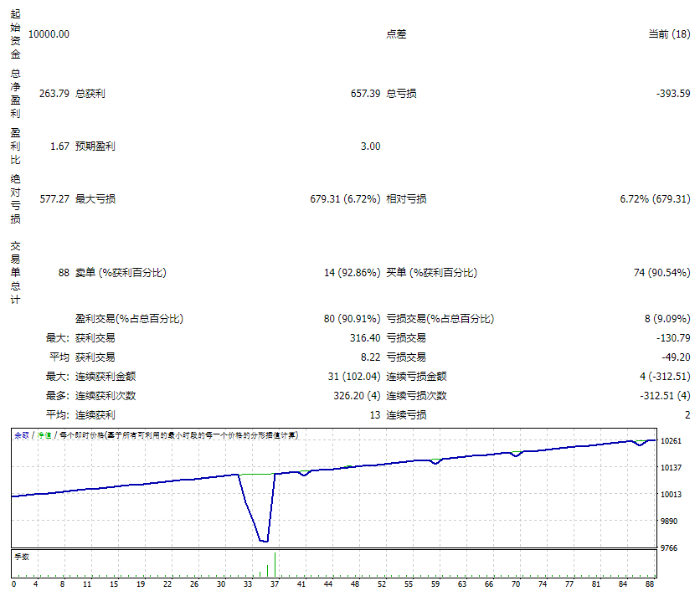Click the value 326.20 (4)
The height and width of the screenshot is (591, 700).
click(357, 395)
